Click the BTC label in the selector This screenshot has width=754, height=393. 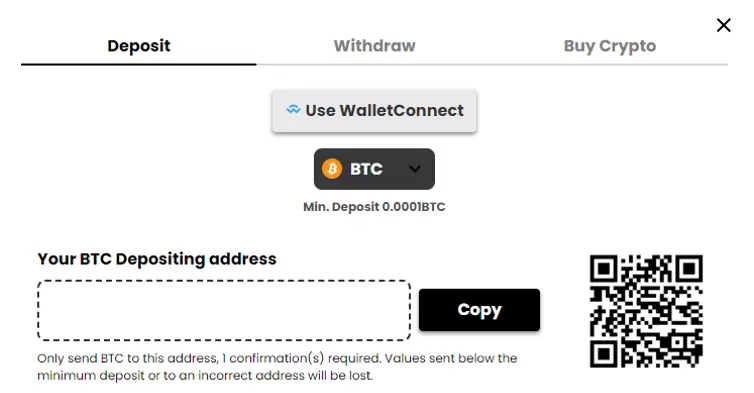(x=366, y=169)
